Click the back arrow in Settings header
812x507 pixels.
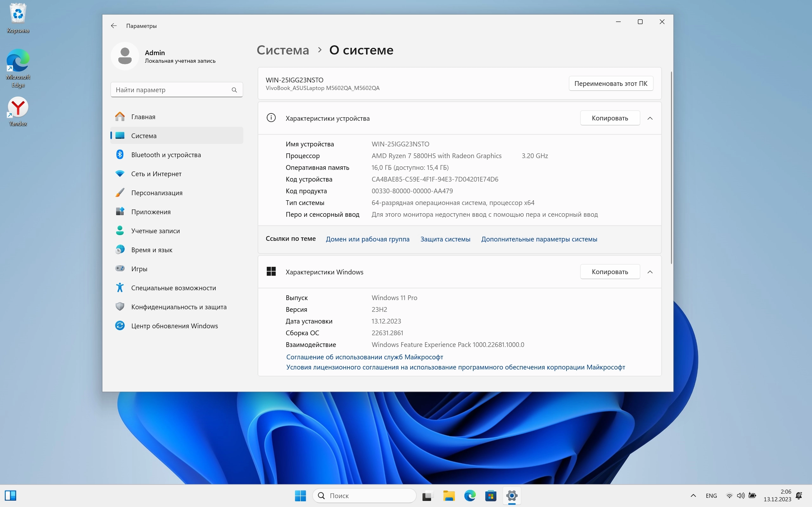114,26
